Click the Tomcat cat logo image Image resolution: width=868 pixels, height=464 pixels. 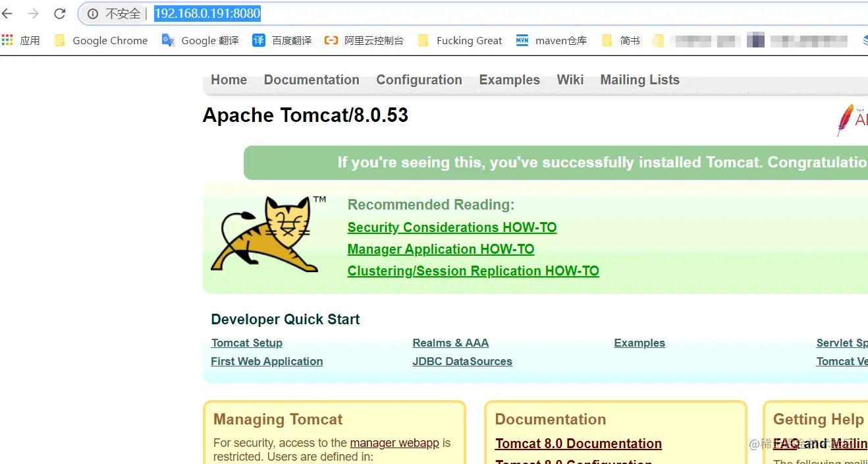[x=268, y=234]
